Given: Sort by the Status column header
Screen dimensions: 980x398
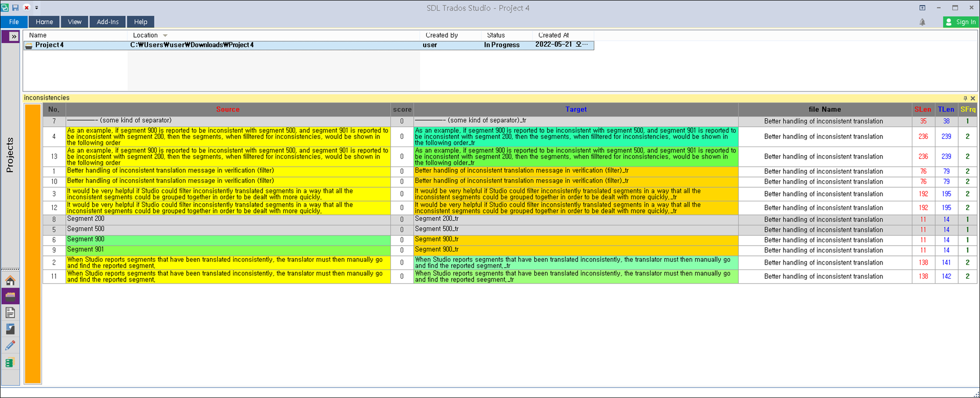Looking at the screenshot, I should 495,35.
